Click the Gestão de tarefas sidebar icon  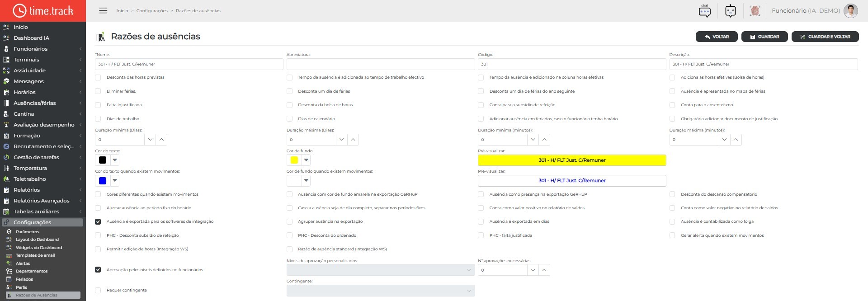(x=6, y=157)
